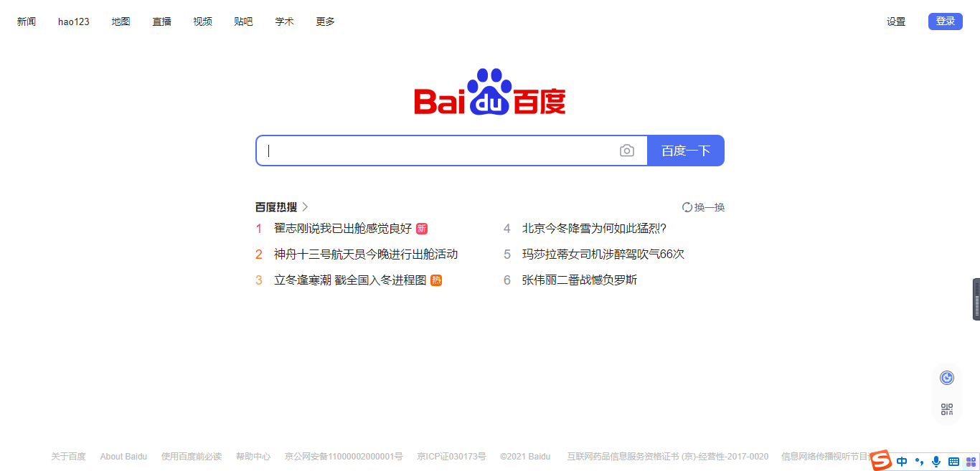
Task: Click the red 新 badge on first hot search
Action: [422, 229]
